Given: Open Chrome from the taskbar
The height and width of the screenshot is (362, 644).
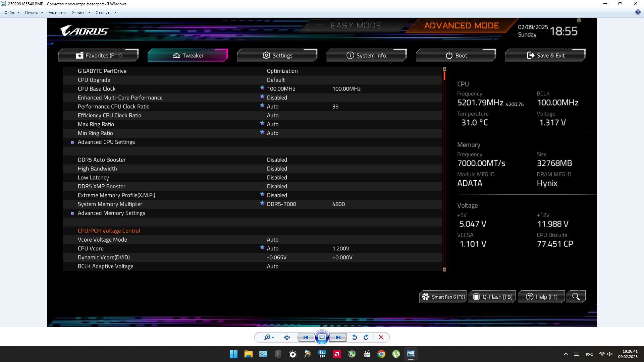Looking at the screenshot, I should [381, 354].
